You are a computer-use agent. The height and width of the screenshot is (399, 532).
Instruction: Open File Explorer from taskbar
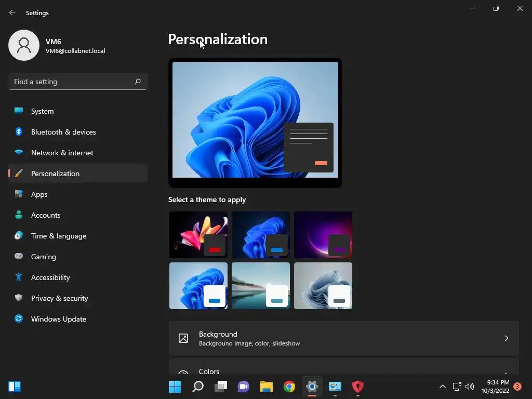(267, 387)
